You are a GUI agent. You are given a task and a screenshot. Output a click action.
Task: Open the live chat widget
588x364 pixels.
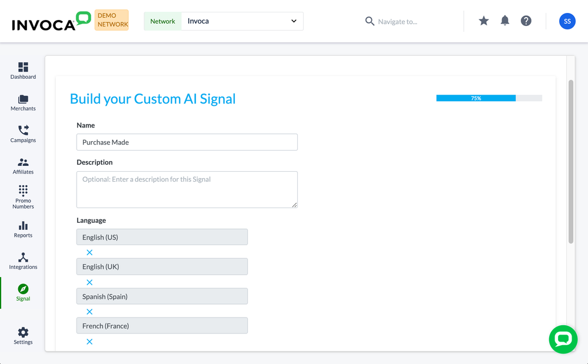[563, 339]
